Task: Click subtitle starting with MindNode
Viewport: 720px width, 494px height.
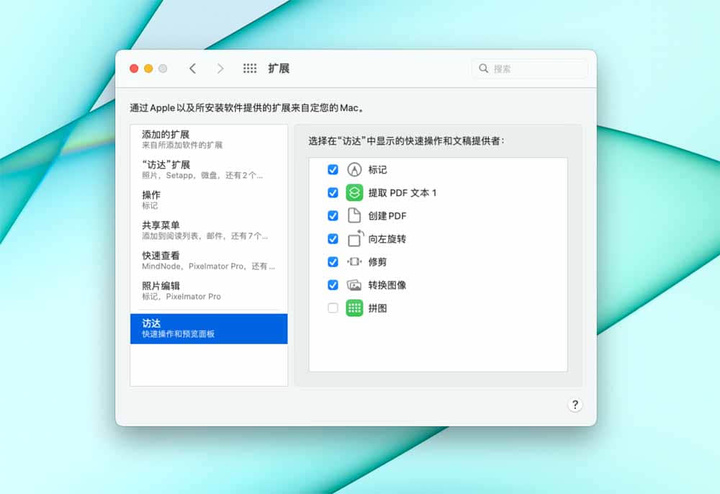Action: (208, 266)
